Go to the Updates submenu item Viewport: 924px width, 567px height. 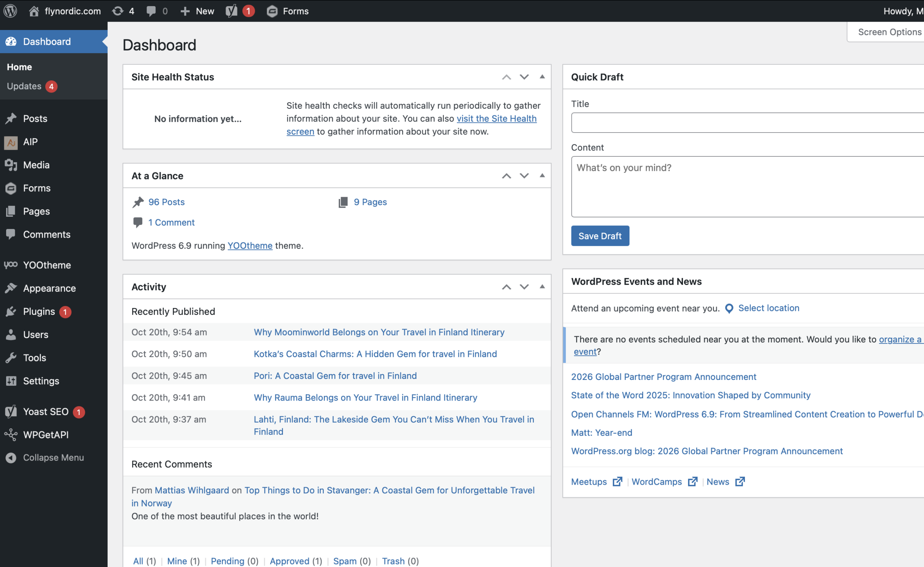point(24,86)
